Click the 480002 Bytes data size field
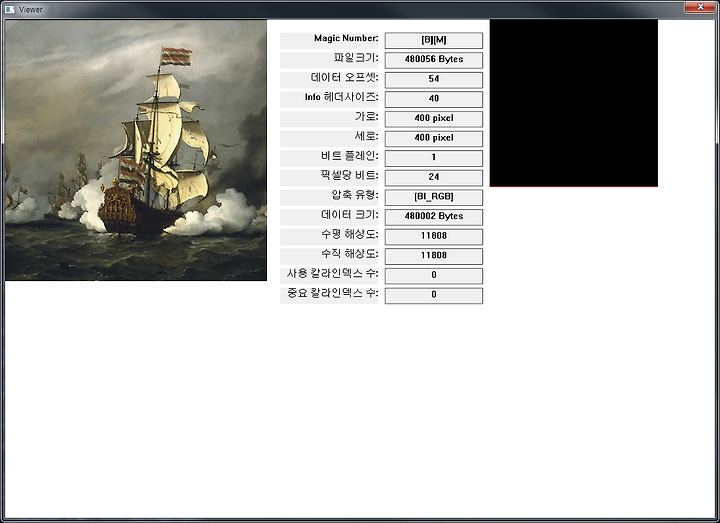This screenshot has height=523, width=720. pos(433,217)
